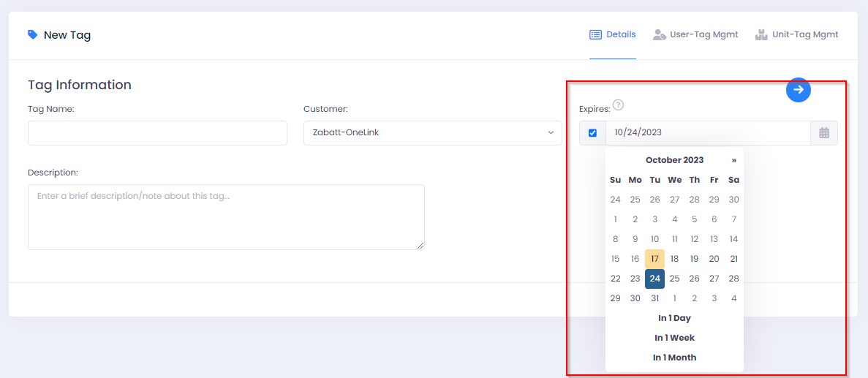The width and height of the screenshot is (868, 378).
Task: Click in the Tag Name field
Action: pos(157,133)
